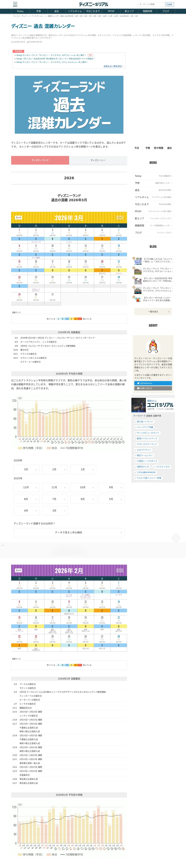Open リアルタイム in the top navigation bar
186x868 pixels.
[x=75, y=11]
